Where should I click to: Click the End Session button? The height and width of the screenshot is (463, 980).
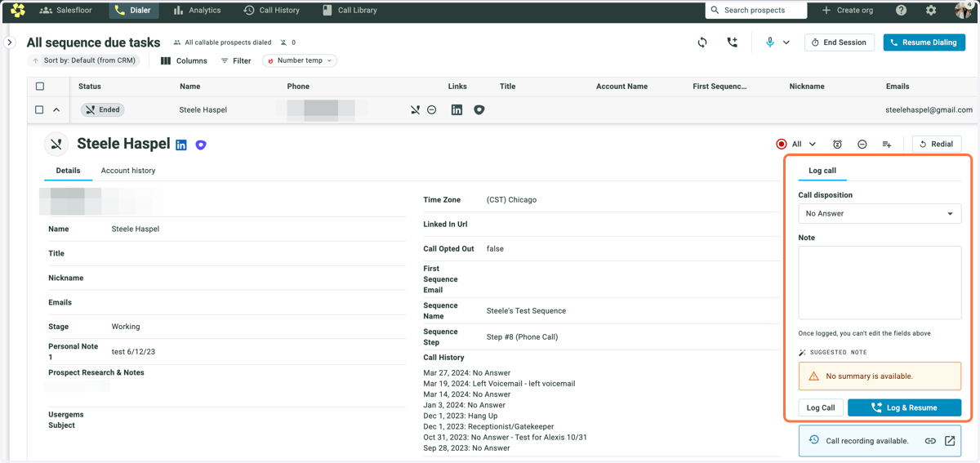pos(840,42)
